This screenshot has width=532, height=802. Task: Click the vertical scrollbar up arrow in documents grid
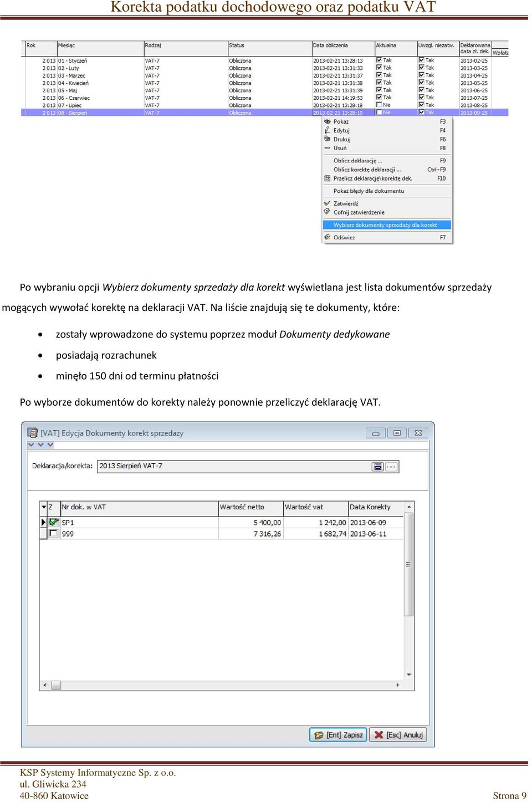(x=409, y=507)
